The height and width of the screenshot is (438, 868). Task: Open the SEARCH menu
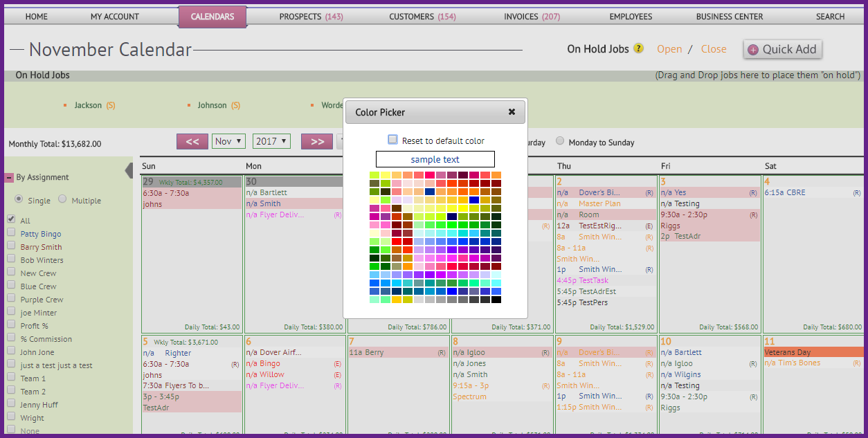pyautogui.click(x=830, y=17)
